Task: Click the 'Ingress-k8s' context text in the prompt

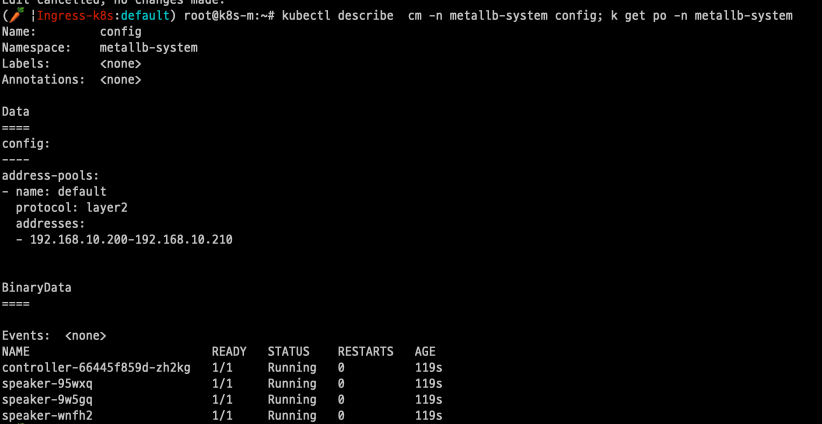Action: pos(75,16)
